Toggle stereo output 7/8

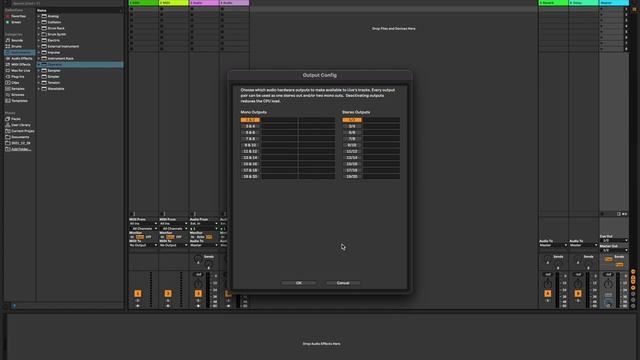[x=352, y=139]
